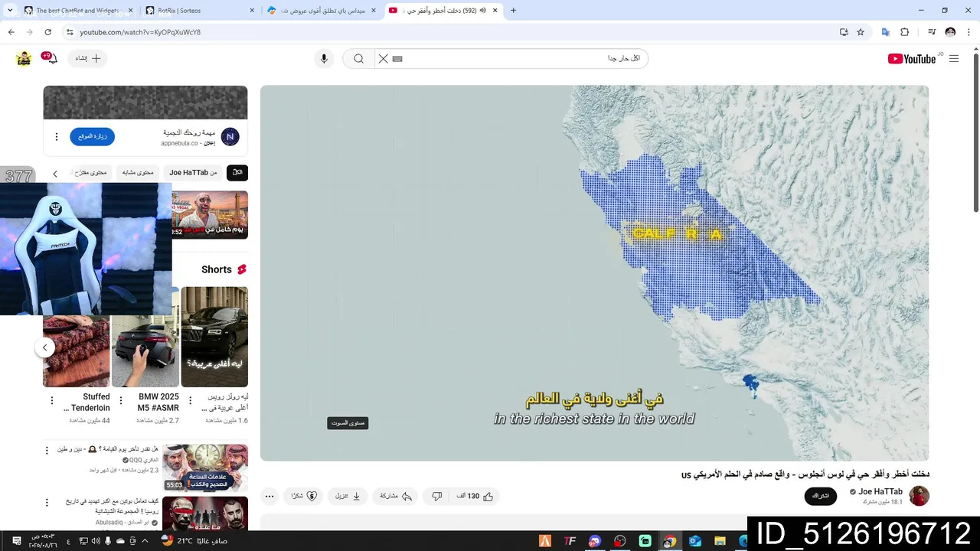Click the magnifier search button
Screen dimensions: 980x551
(x=358, y=59)
